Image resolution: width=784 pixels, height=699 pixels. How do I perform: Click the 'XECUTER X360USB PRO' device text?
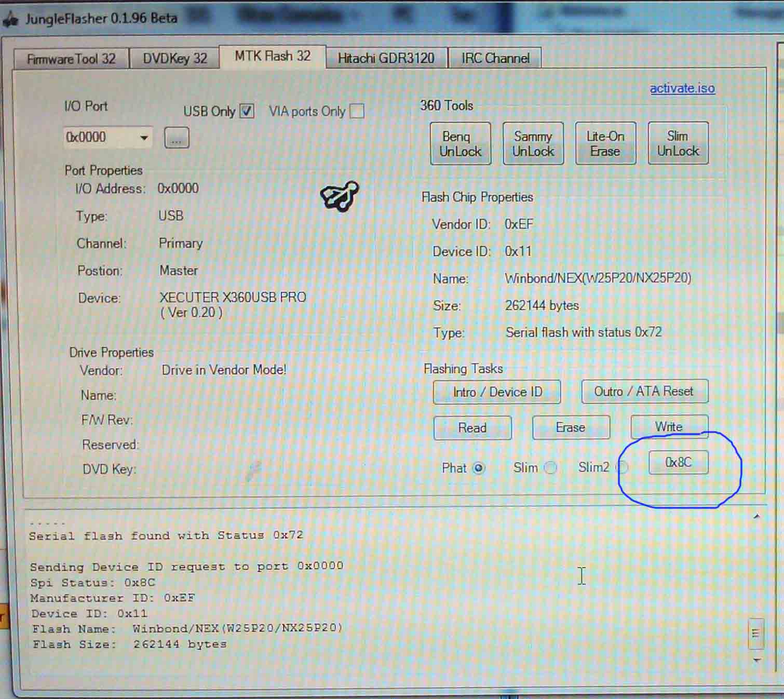tap(233, 298)
